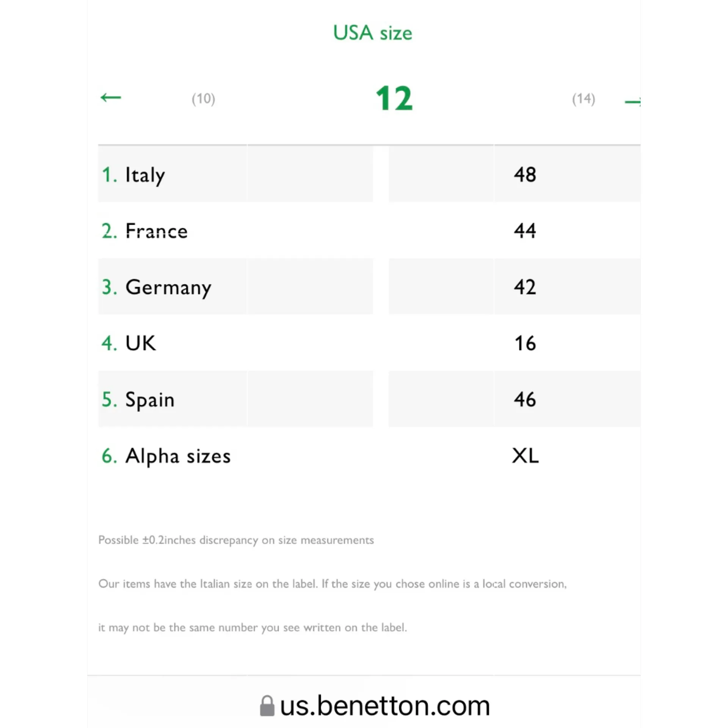The width and height of the screenshot is (728, 728).
Task: Click the UK size value 16
Action: pos(525,343)
